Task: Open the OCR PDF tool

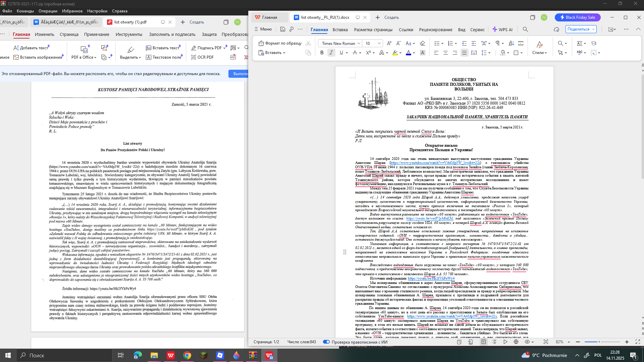Action: tap(202, 57)
